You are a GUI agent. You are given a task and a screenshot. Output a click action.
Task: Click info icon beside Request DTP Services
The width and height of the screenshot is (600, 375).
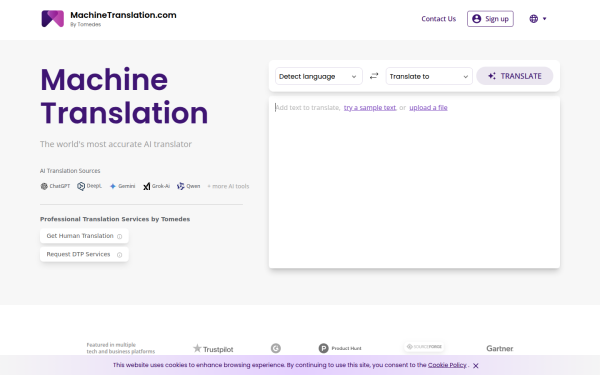pos(119,255)
